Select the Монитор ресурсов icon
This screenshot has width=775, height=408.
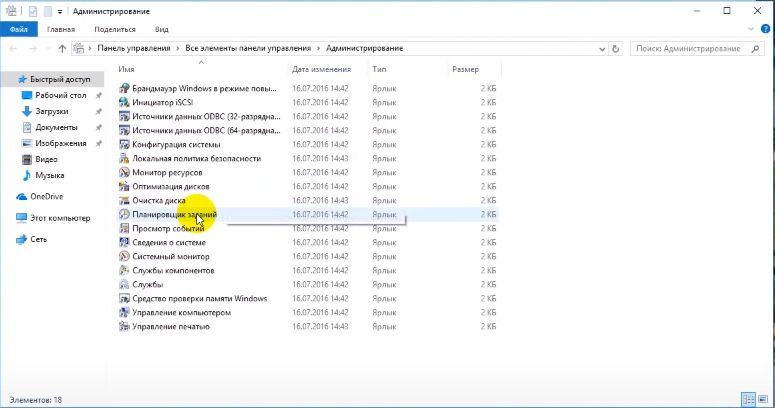124,173
